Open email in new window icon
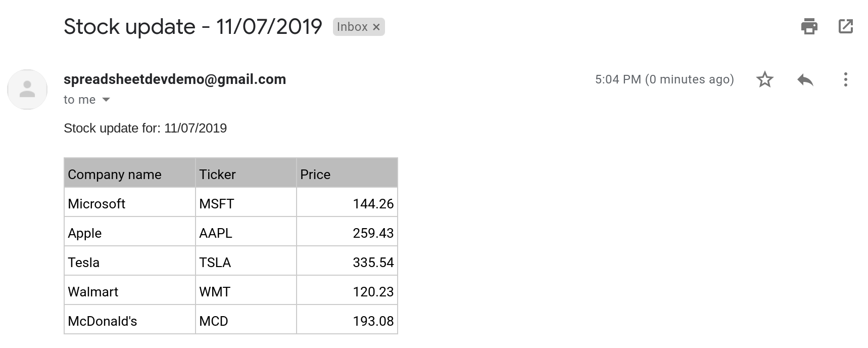 click(845, 26)
